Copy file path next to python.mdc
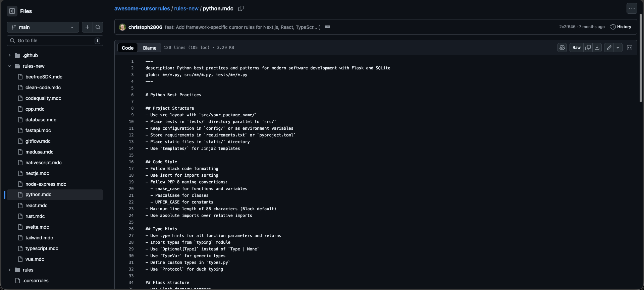Viewport: 644px width, 290px height. point(241,8)
